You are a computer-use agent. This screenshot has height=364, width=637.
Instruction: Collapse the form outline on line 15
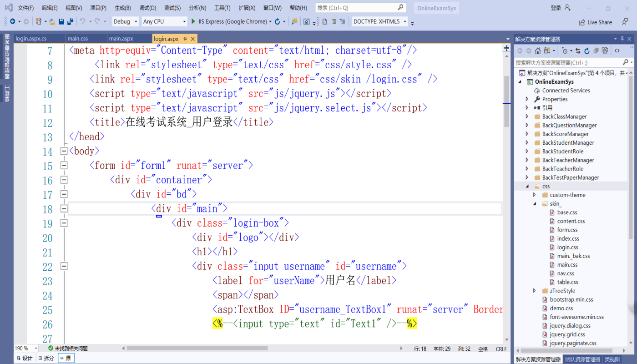[x=64, y=166]
